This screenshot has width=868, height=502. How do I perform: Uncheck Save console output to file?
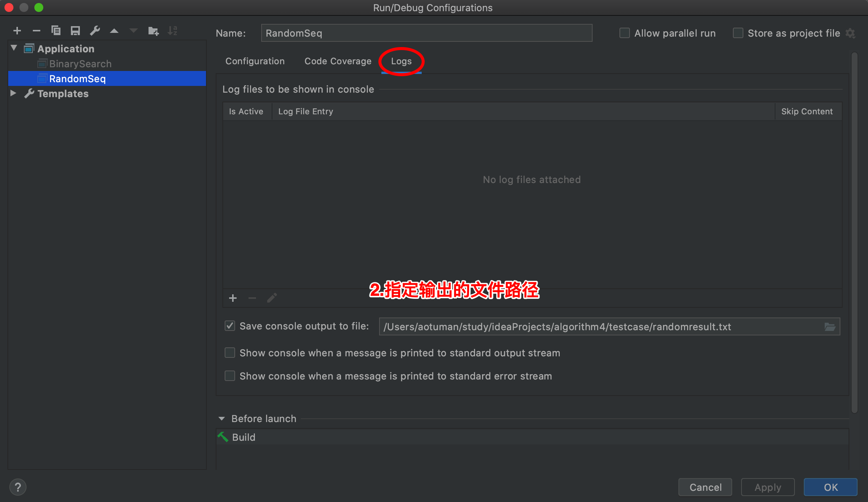230,326
